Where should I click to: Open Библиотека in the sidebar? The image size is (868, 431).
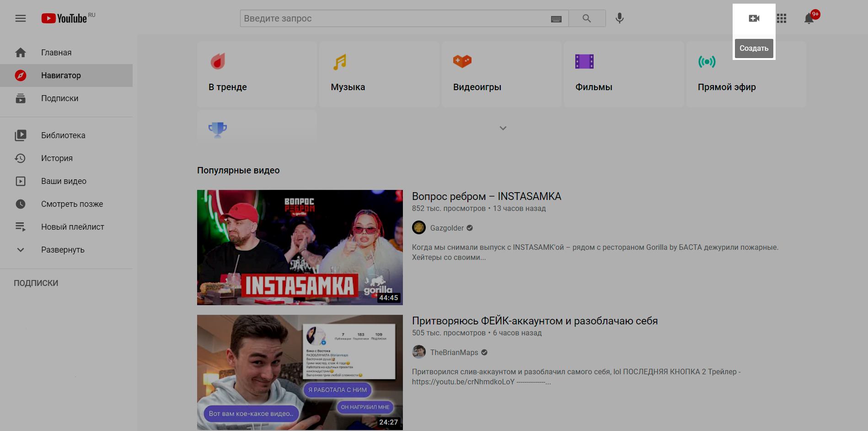tap(66, 135)
